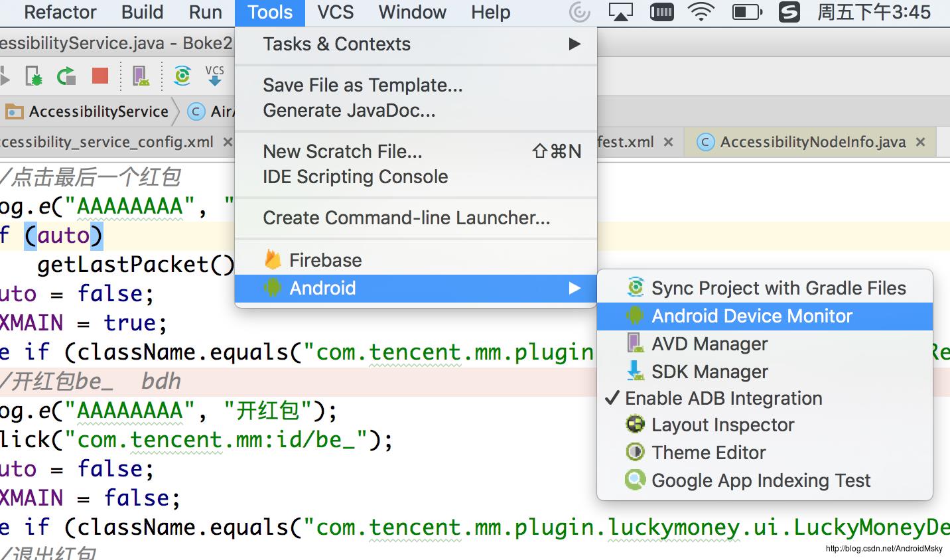Viewport: 950px width, 560px height.
Task: Open the Build menu
Action: tap(142, 12)
